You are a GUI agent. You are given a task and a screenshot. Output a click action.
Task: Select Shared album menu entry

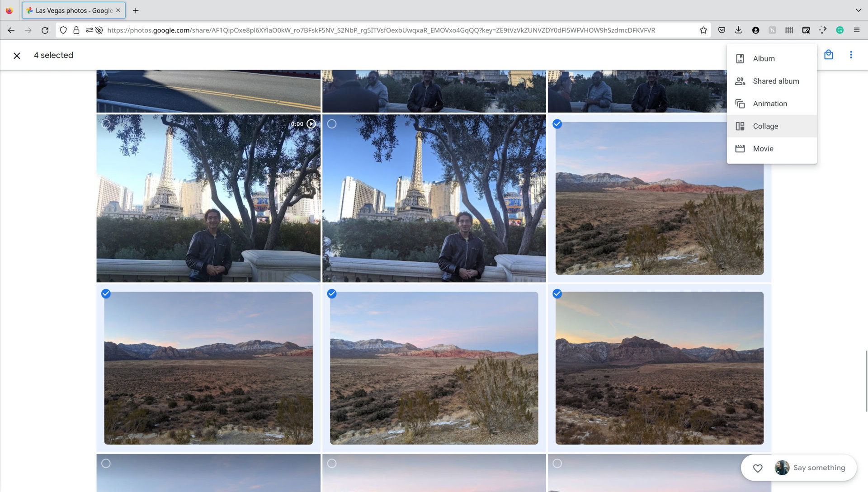point(776,81)
